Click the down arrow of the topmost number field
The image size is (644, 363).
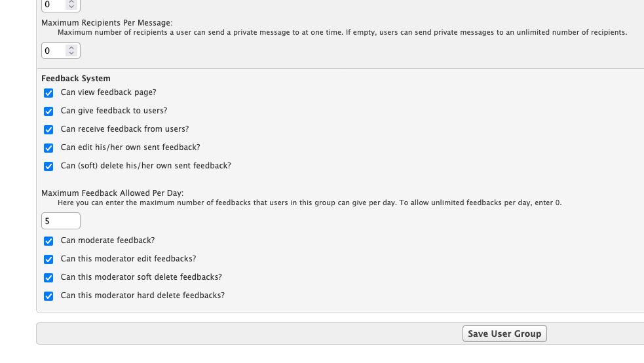pyautogui.click(x=71, y=6)
